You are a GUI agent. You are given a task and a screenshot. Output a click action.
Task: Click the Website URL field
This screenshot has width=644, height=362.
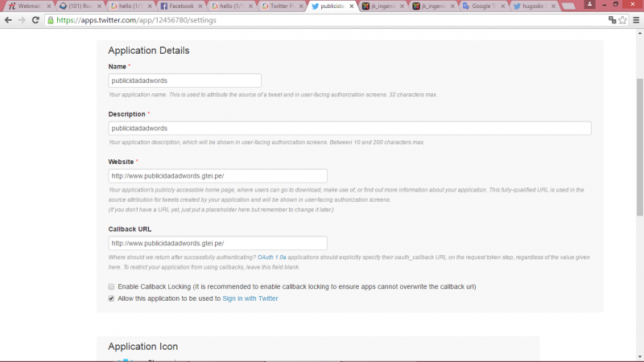(217, 175)
